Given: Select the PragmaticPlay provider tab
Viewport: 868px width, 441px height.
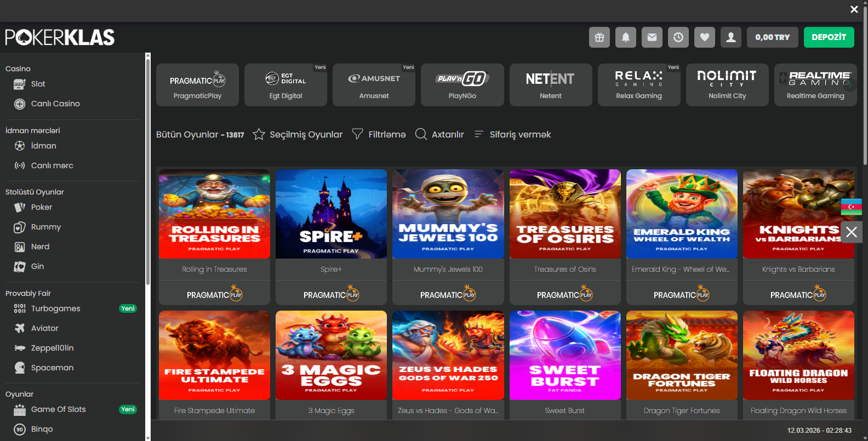Looking at the screenshot, I should pyautogui.click(x=198, y=85).
